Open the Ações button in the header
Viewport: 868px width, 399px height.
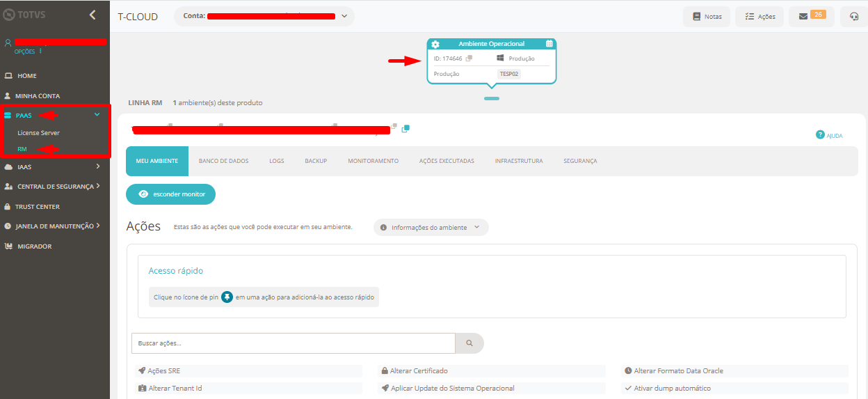point(759,16)
